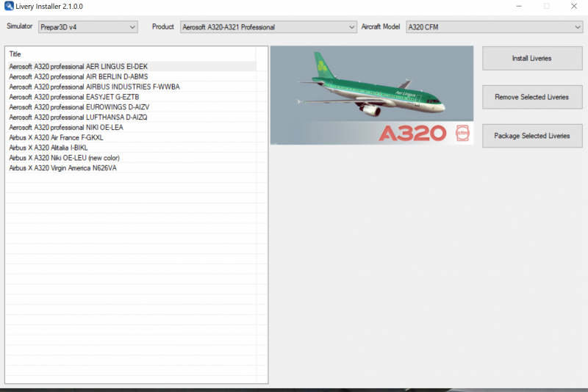Select the AER LINGUS EI-DEK livery row
Screen dimensions: 588x392
pos(132,66)
